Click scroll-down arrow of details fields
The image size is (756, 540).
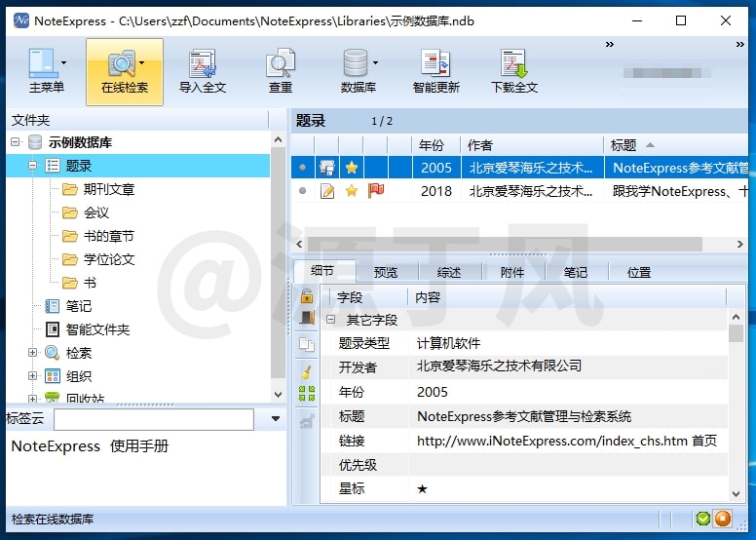tap(736, 493)
